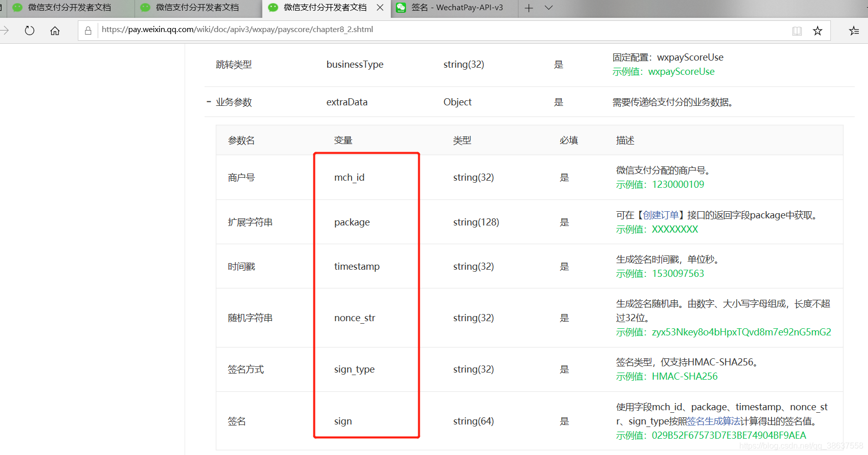
Task: Add page to favorites star icon
Action: (818, 31)
